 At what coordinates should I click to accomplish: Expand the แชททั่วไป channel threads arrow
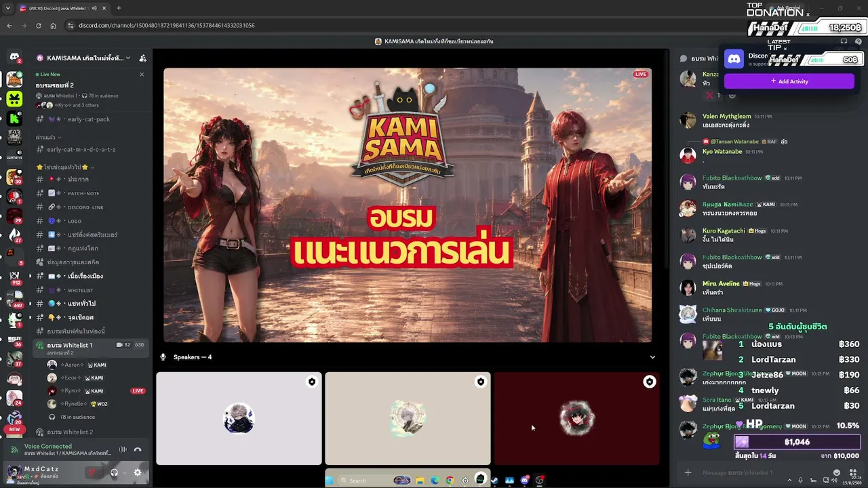coord(30,304)
